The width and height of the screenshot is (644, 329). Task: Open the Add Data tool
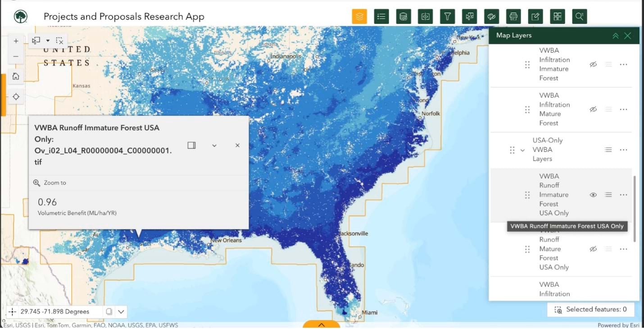point(403,16)
